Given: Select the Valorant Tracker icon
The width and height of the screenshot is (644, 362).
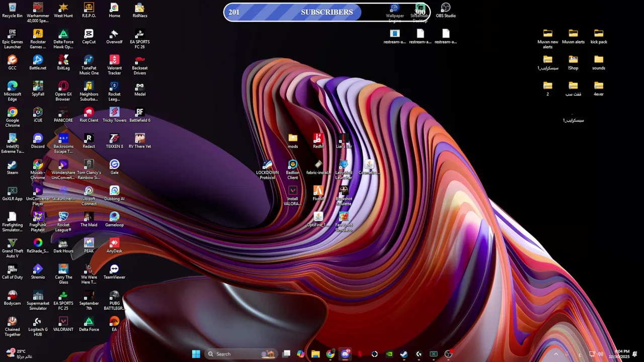Looking at the screenshot, I should coord(114,65).
